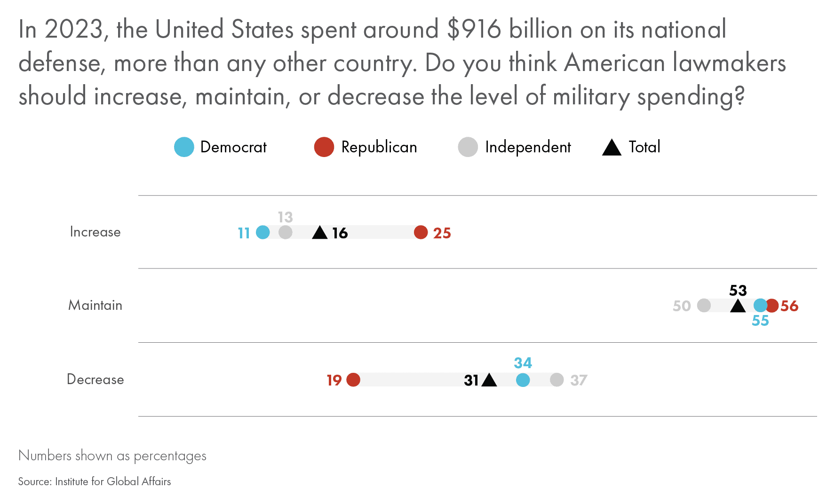
Task: Click the "Decrease" row label
Action: click(x=95, y=379)
